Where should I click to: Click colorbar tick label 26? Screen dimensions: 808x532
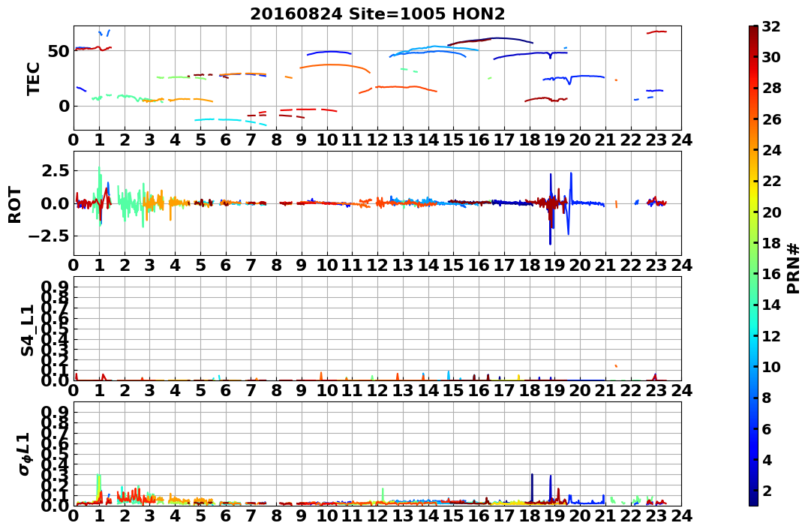coord(771,119)
